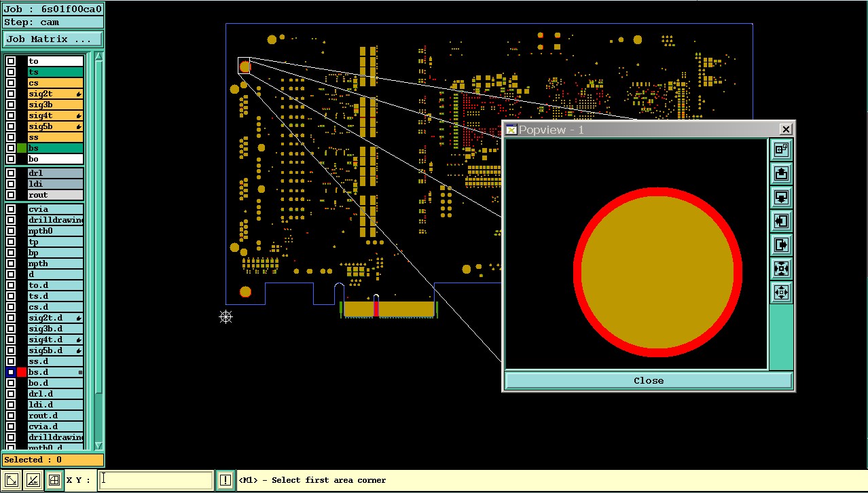Toggle the checkbox for layer 'cvia'
The height and width of the screenshot is (493, 868).
(11, 209)
